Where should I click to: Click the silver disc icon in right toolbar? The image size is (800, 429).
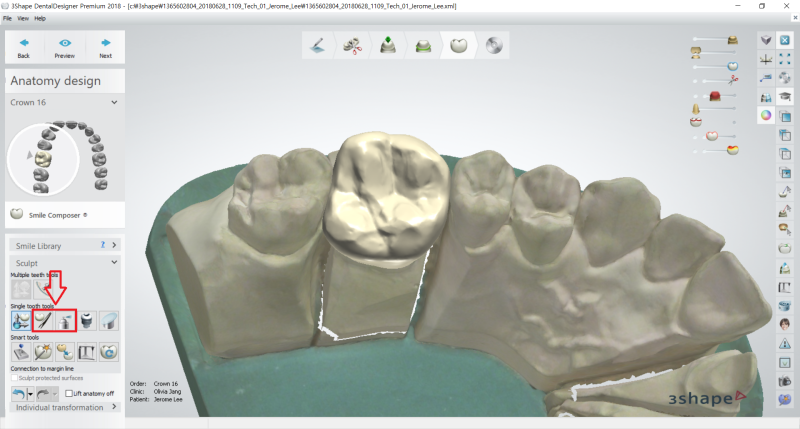(785, 78)
